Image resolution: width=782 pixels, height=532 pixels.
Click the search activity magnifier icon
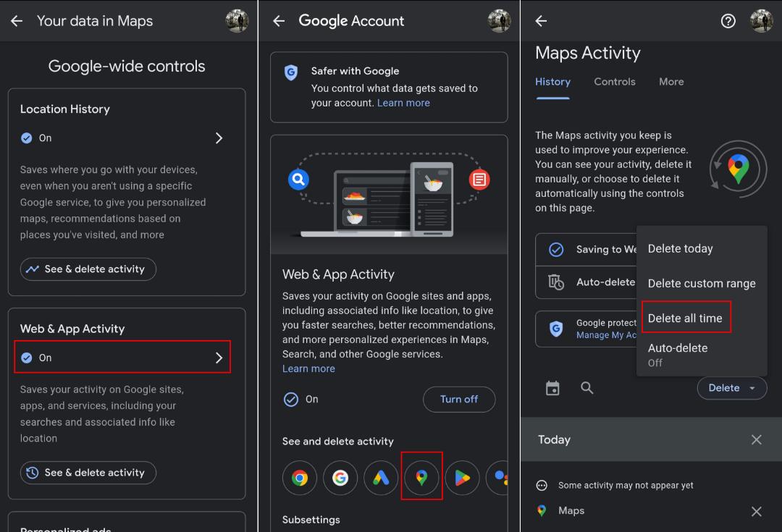(x=587, y=388)
